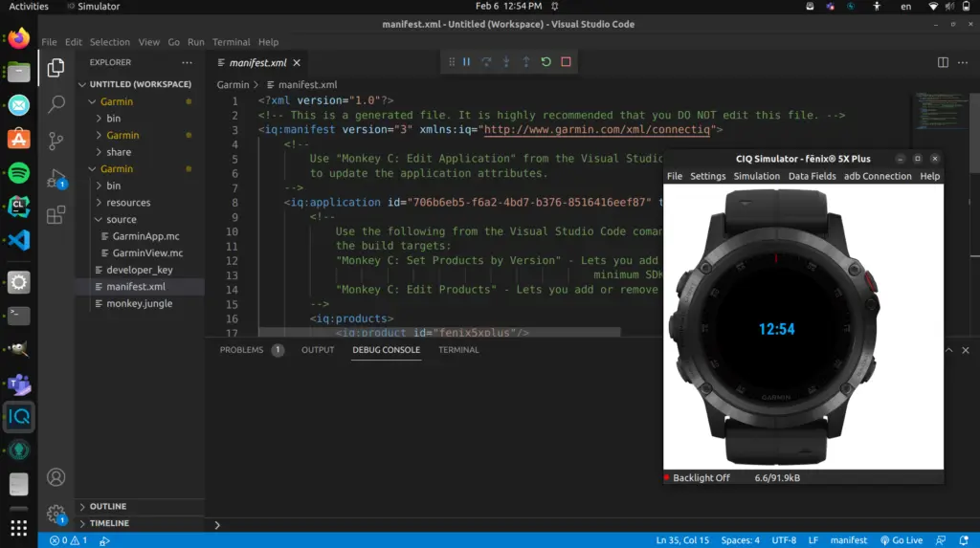Click Garmin in the breadcrumb path
Viewport: 980px width, 548px height.
pos(233,84)
